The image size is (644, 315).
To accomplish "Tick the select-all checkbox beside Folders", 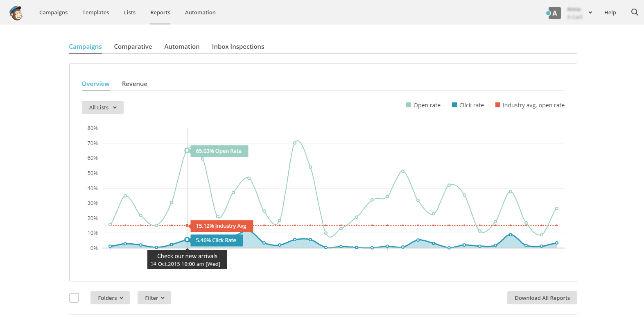I will [x=74, y=298].
